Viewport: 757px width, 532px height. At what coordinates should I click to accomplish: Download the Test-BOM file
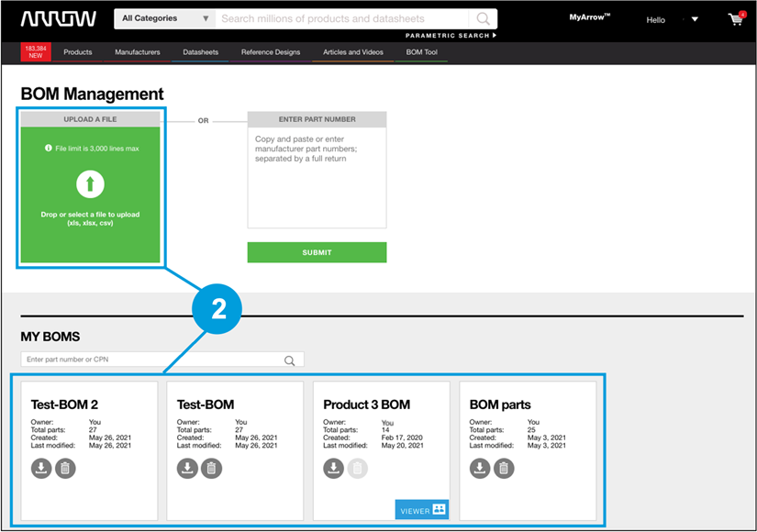tap(187, 469)
